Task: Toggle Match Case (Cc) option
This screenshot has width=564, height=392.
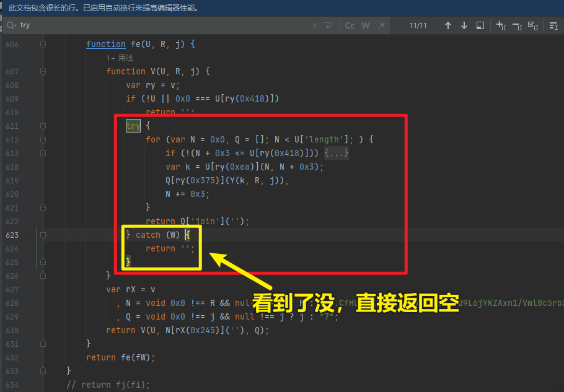Action: tap(350, 25)
